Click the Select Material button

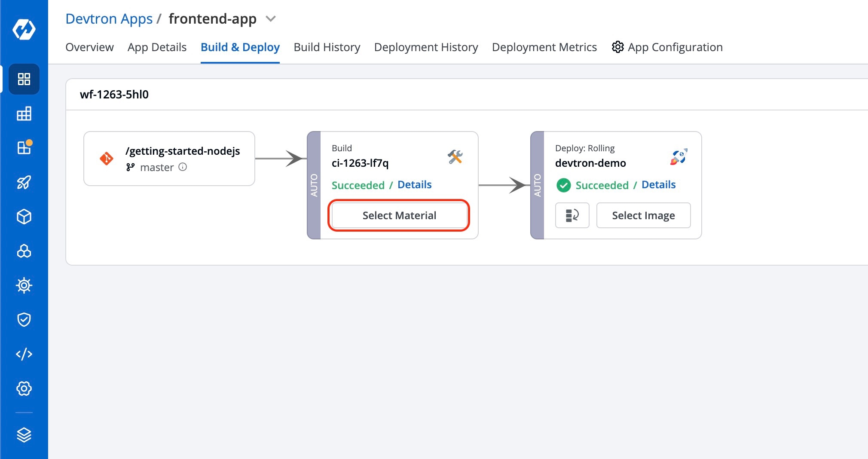(399, 215)
